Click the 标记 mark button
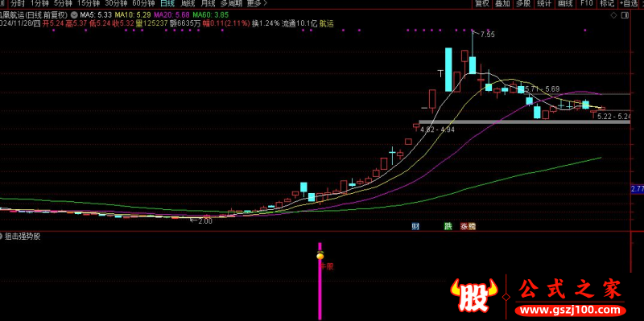The width and height of the screenshot is (644, 321). click(607, 4)
